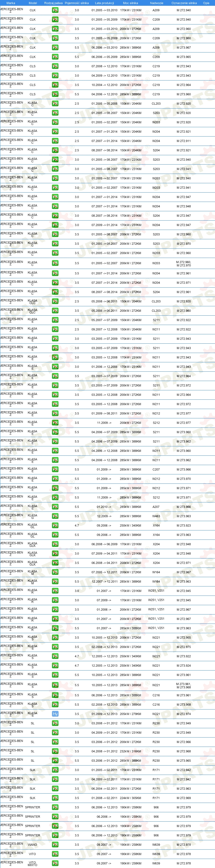The height and width of the screenshot is (868, 215).
Task: Click petrol fuel icon in M 273.970 row
Action: [55, 479]
